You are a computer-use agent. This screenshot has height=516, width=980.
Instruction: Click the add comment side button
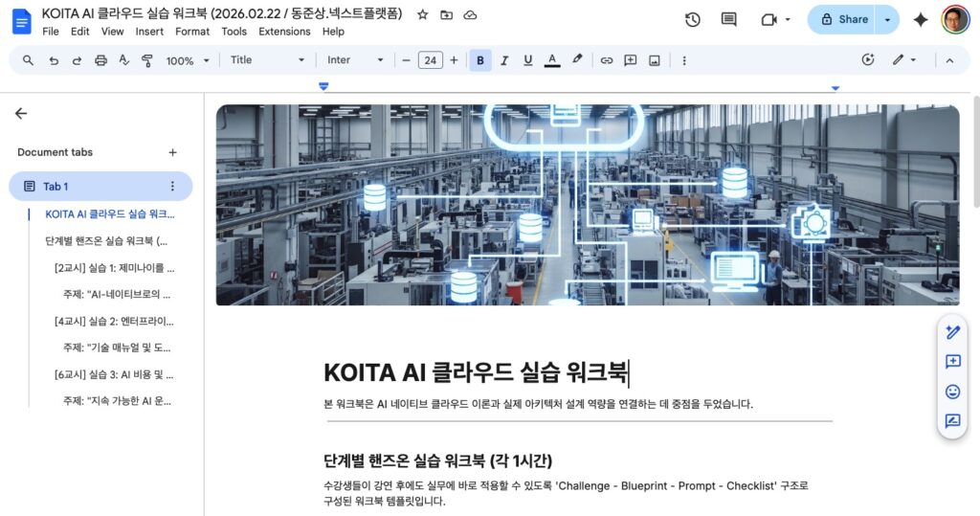point(952,362)
